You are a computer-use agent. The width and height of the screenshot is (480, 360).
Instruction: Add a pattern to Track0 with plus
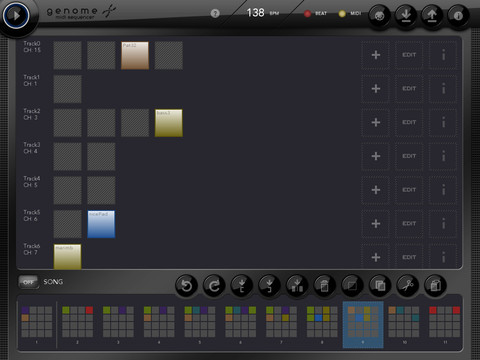(x=376, y=55)
